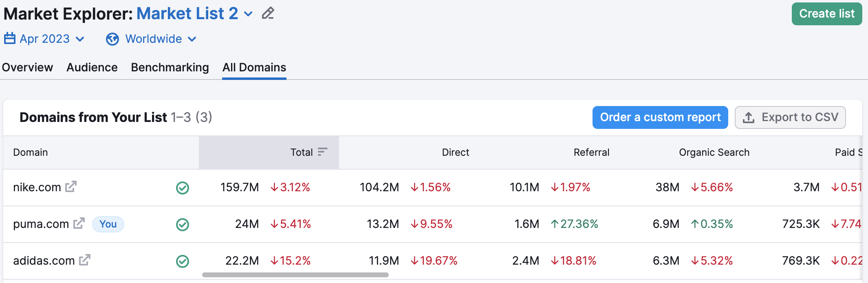Click the puma.com domain name

coord(41,224)
